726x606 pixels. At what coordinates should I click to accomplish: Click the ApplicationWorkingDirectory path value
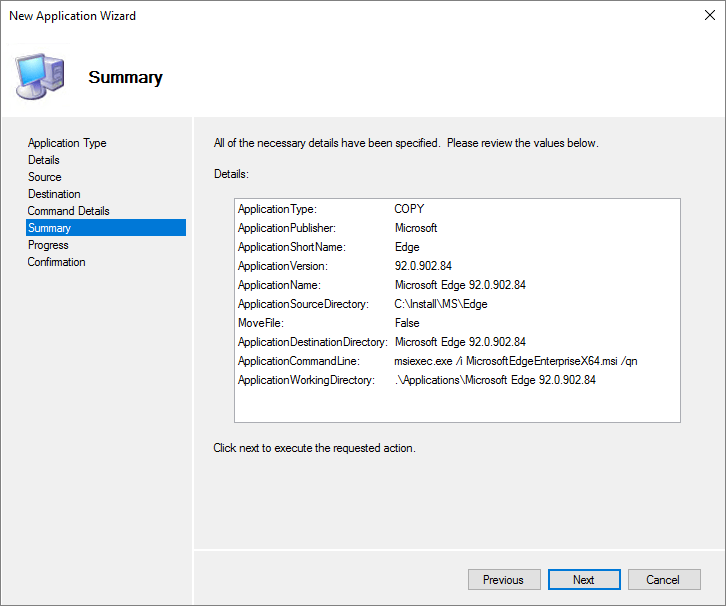[495, 380]
